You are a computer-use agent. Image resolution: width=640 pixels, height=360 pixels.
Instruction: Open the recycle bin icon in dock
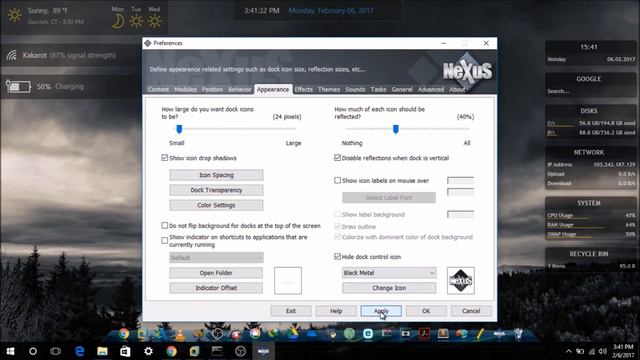click(518, 334)
